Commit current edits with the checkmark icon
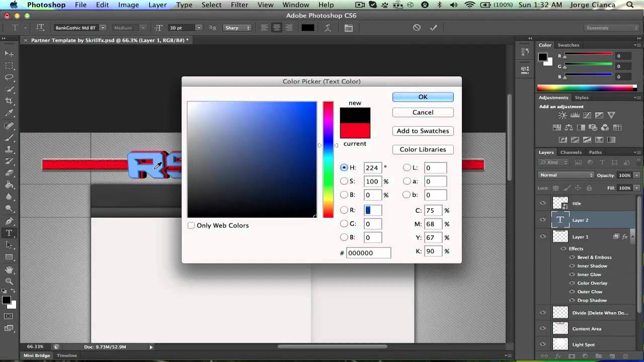This screenshot has width=644, height=362. (x=433, y=28)
